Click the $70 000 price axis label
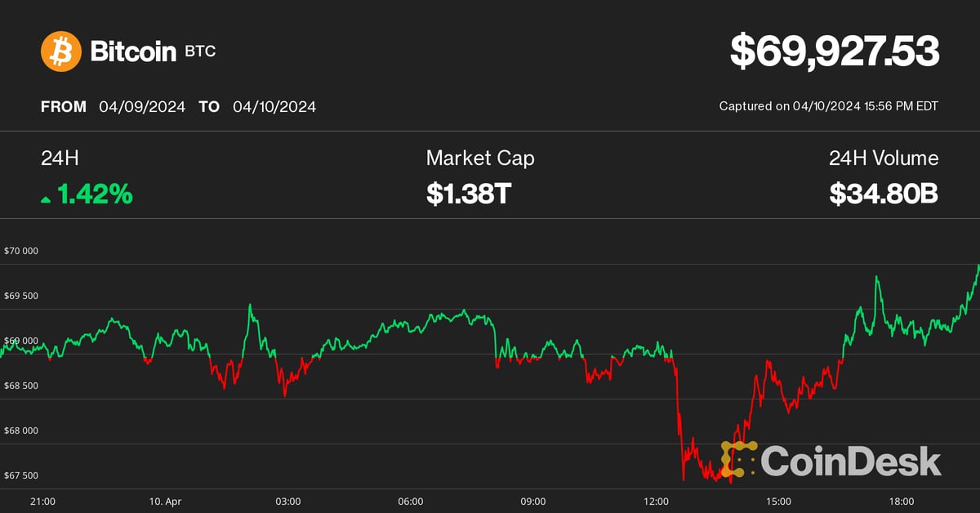Viewport: 980px width, 513px height. 22,251
